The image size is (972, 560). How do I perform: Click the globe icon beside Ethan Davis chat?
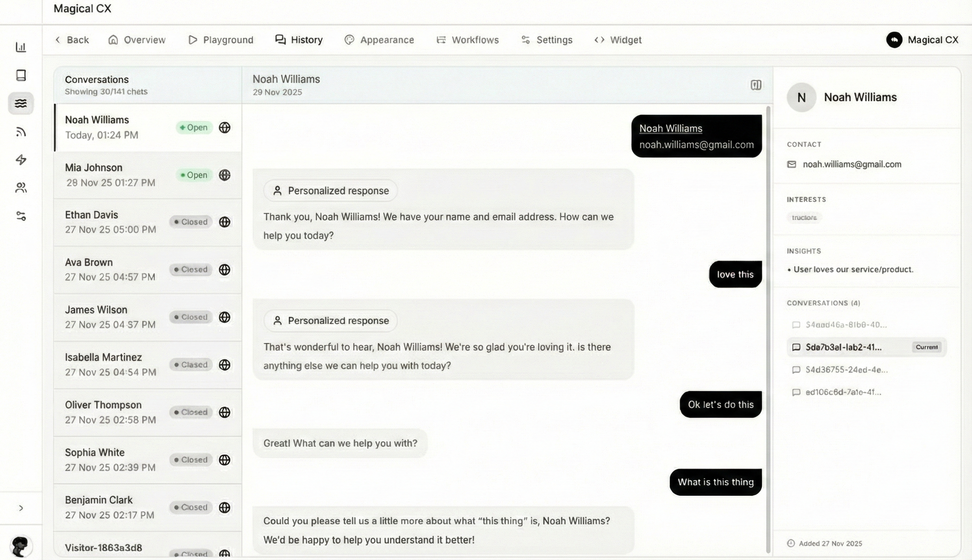point(224,222)
